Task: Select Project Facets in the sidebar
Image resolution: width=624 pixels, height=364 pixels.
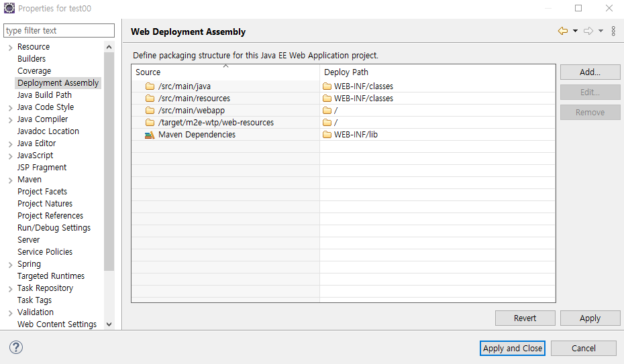Action: point(42,192)
